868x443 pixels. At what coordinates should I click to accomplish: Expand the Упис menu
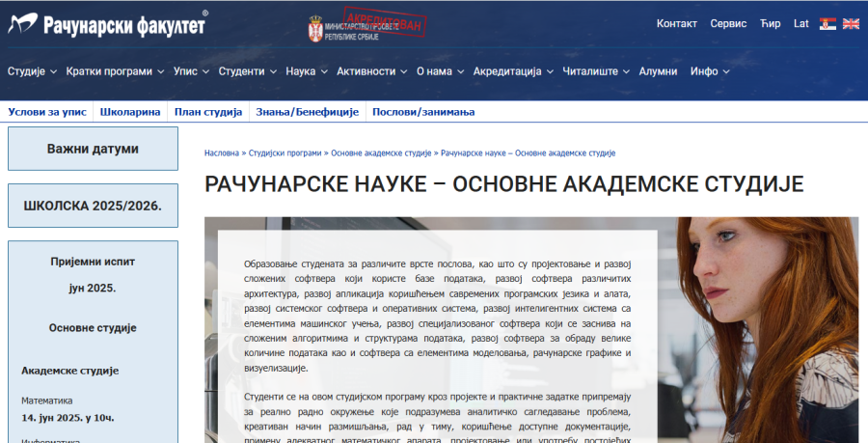coord(191,71)
